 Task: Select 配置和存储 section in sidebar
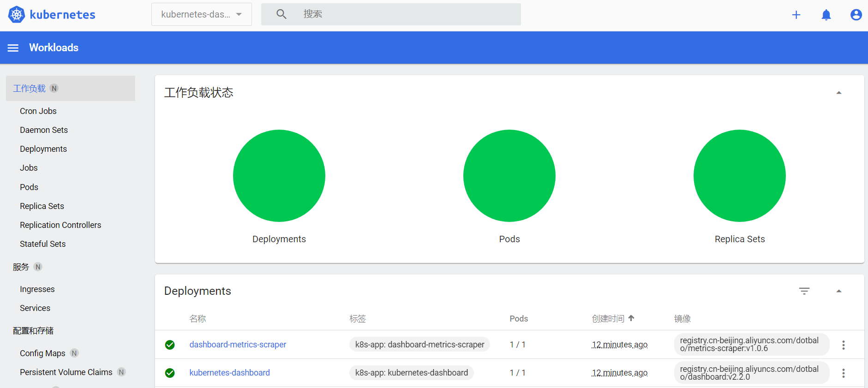tap(33, 331)
